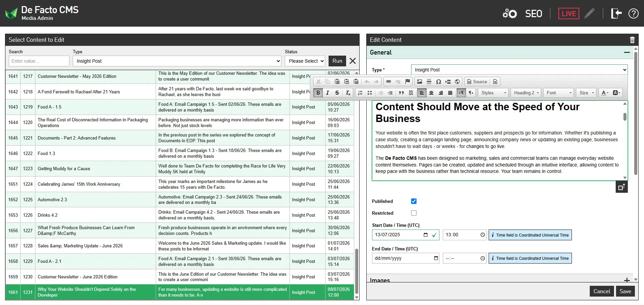Open the Size dropdown
Screen dimensions: 644x305
point(586,93)
